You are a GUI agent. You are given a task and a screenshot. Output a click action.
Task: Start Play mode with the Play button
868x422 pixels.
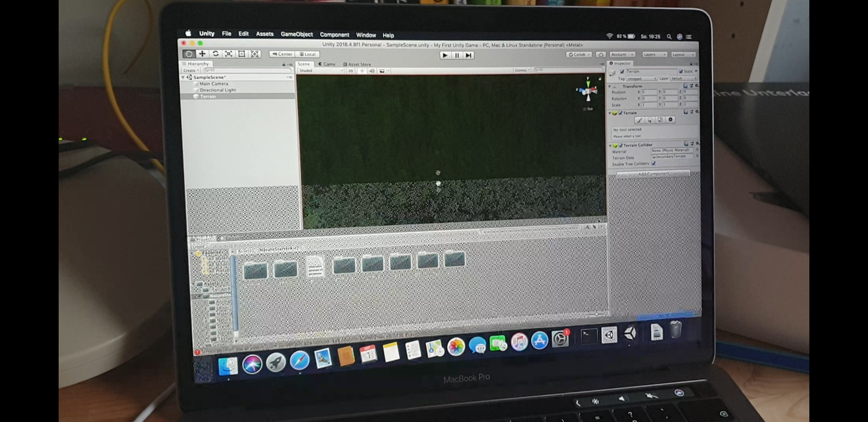445,55
